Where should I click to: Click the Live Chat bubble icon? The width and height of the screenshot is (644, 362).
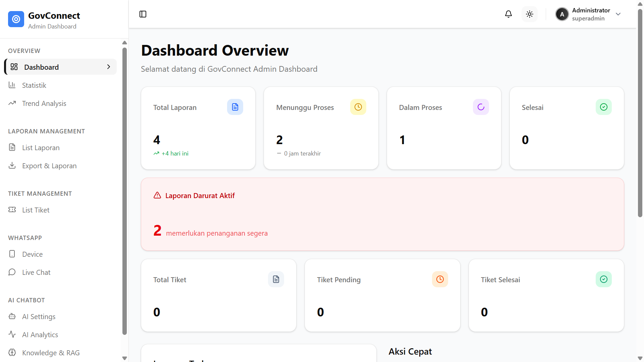click(x=12, y=272)
